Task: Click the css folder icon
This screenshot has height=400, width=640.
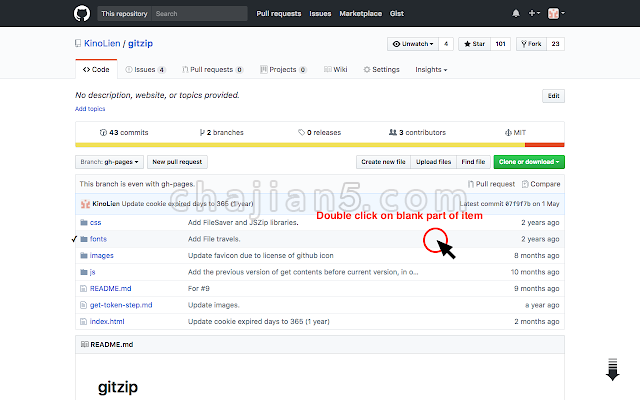Action: (x=84, y=222)
